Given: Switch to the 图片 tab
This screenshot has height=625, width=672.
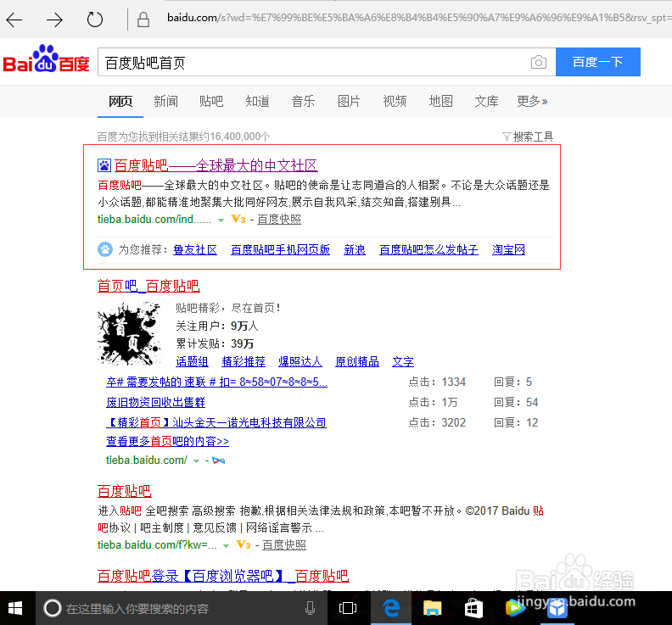Looking at the screenshot, I should click(349, 102).
